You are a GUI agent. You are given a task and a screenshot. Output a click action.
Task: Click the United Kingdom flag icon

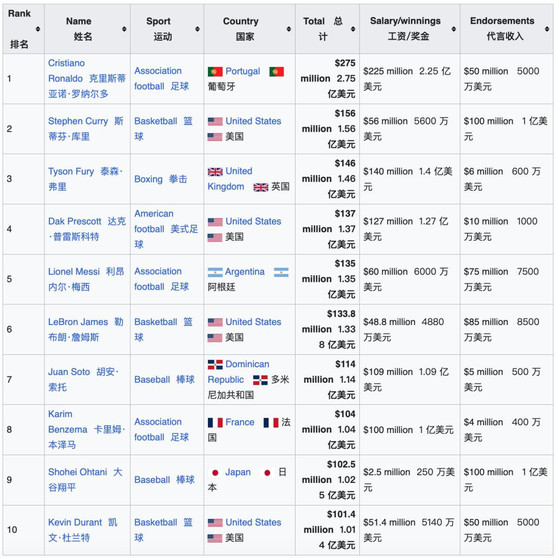(215, 172)
